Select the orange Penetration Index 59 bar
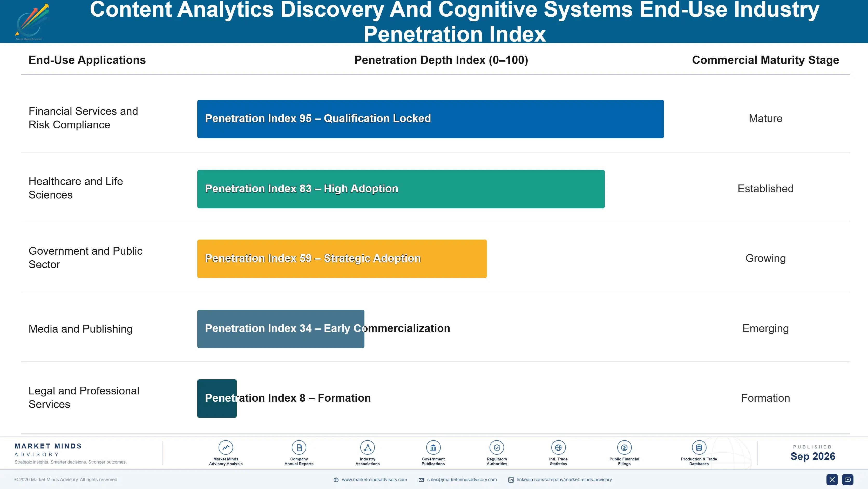The width and height of the screenshot is (868, 489). pos(342,259)
